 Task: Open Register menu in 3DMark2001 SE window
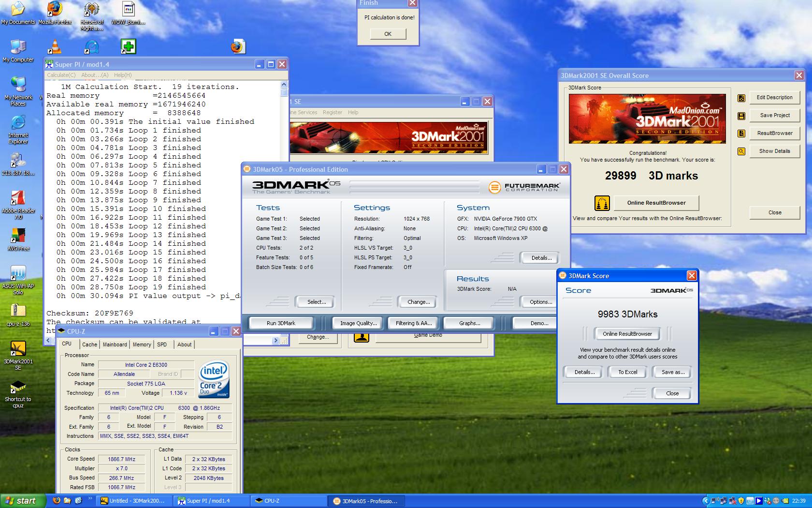333,112
